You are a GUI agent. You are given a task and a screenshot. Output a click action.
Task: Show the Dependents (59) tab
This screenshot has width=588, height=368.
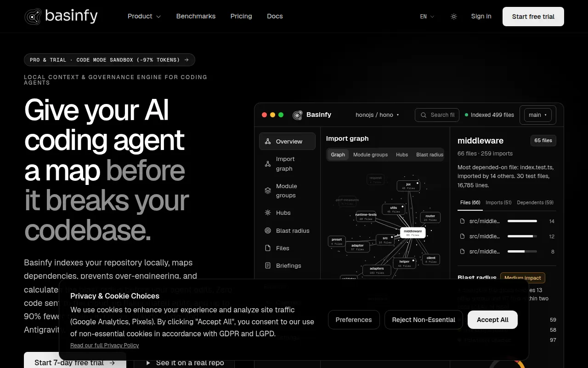[535, 202]
